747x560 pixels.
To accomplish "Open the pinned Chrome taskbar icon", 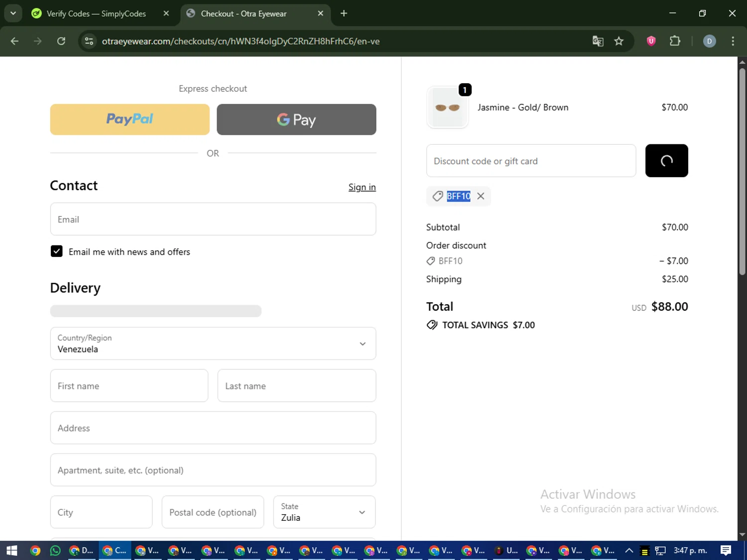I will click(35, 551).
